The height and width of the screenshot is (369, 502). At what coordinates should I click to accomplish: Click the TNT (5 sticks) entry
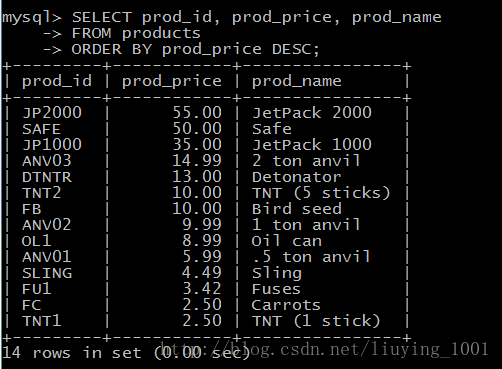(321, 193)
